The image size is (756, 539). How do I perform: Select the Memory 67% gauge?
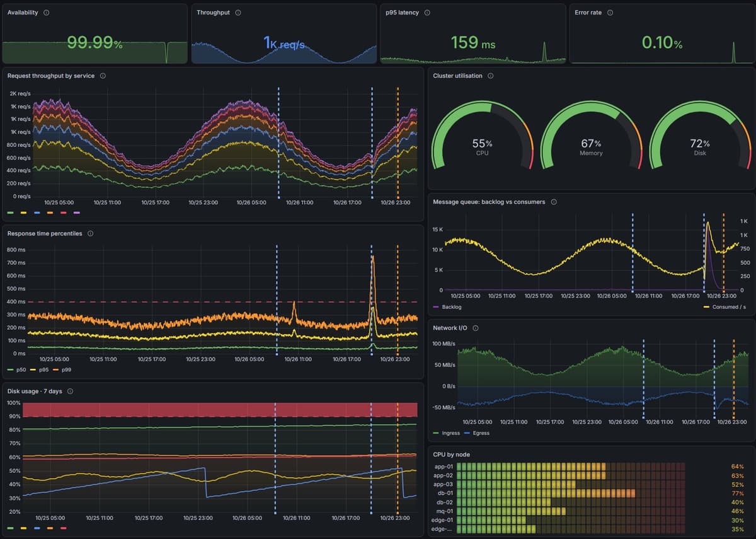[x=591, y=136]
